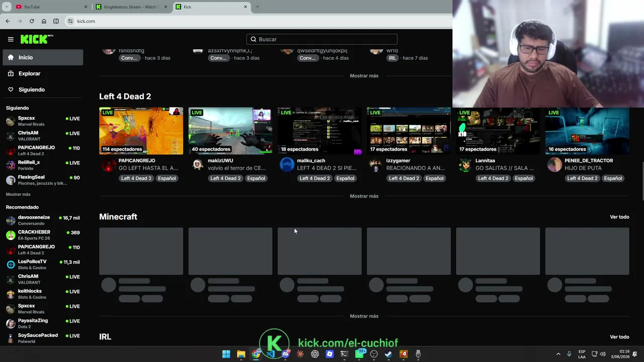Click the volume icon in system tray

[603, 354]
